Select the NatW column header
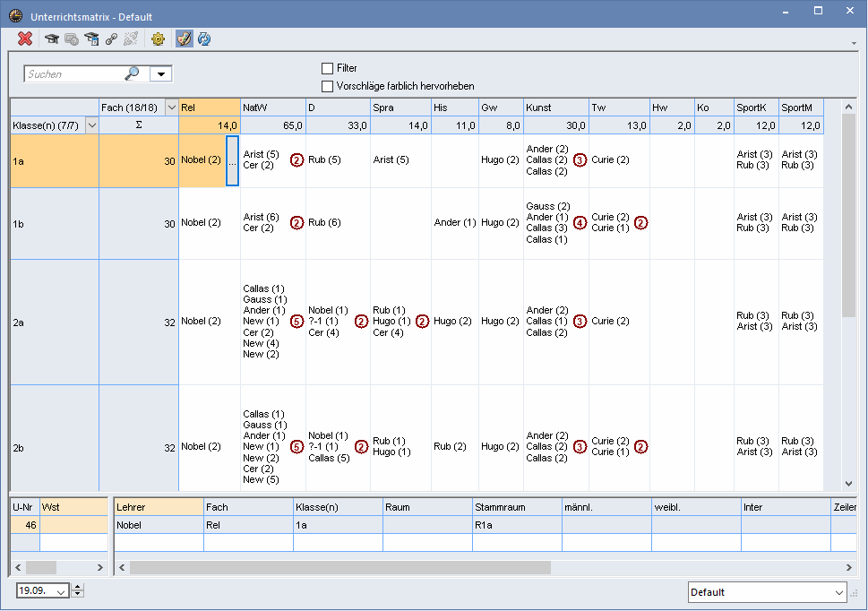This screenshot has width=868, height=611. 273,108
